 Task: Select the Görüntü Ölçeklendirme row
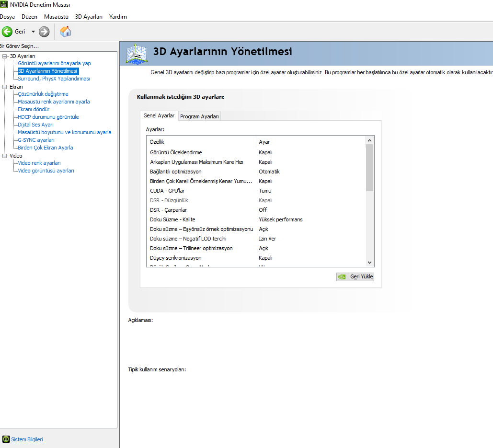pyautogui.click(x=256, y=152)
